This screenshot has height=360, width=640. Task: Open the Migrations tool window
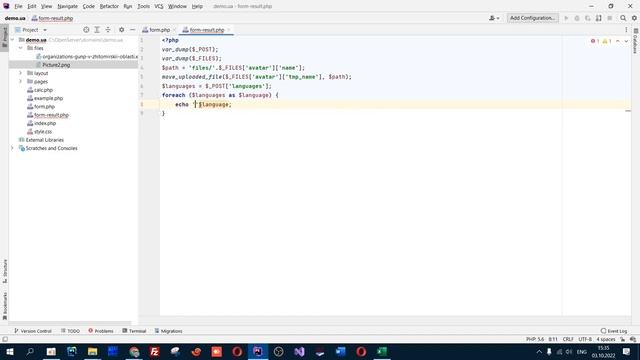click(168, 331)
